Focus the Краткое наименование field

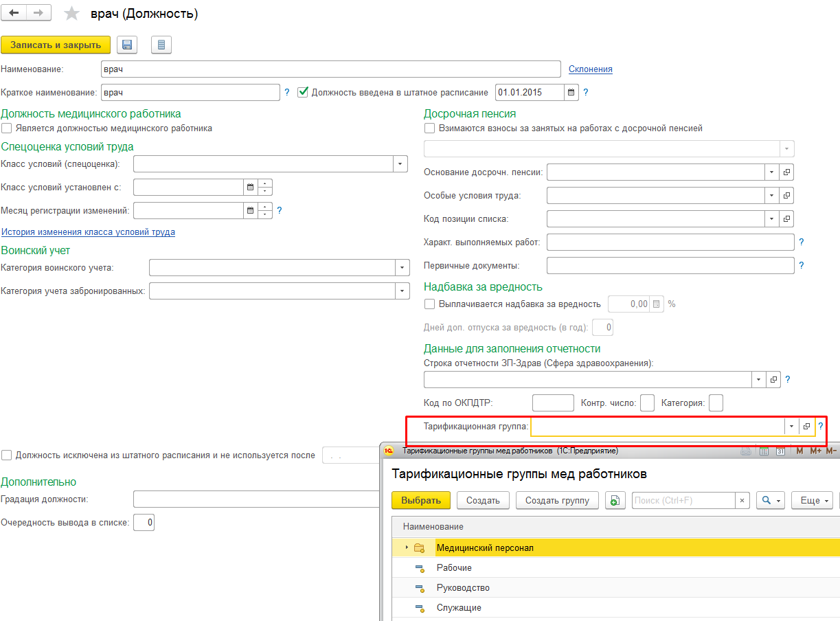click(190, 92)
